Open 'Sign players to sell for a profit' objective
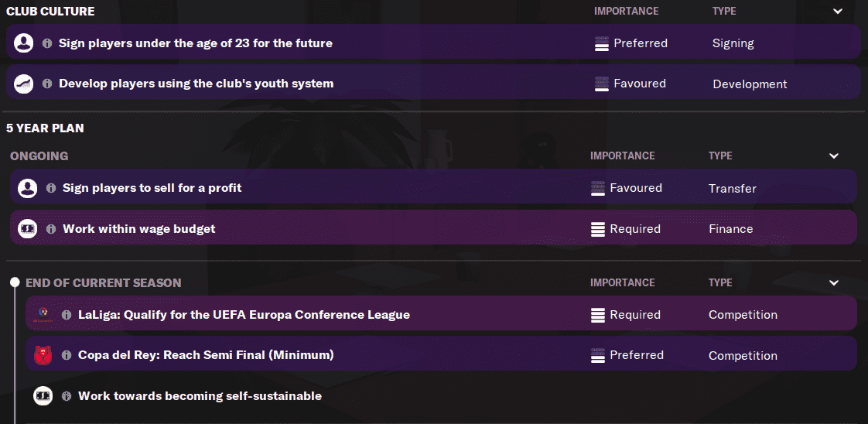Viewport: 868px width, 424px height. click(152, 188)
